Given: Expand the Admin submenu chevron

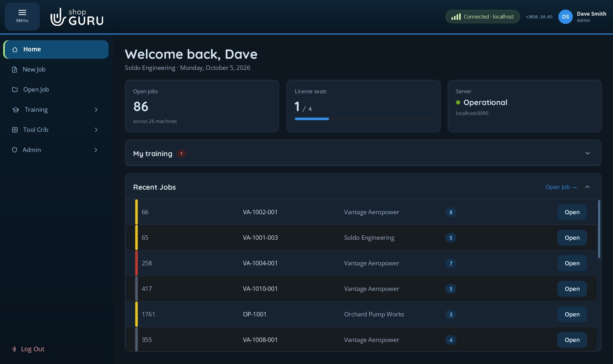Looking at the screenshot, I should 96,150.
